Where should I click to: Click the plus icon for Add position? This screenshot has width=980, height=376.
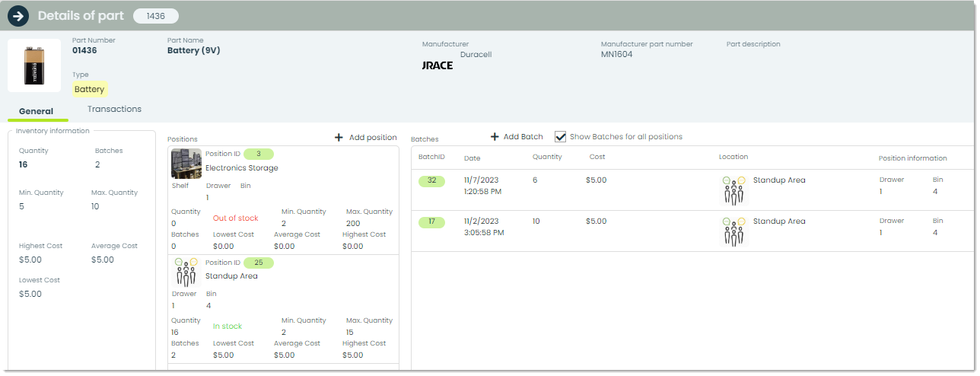[339, 138]
